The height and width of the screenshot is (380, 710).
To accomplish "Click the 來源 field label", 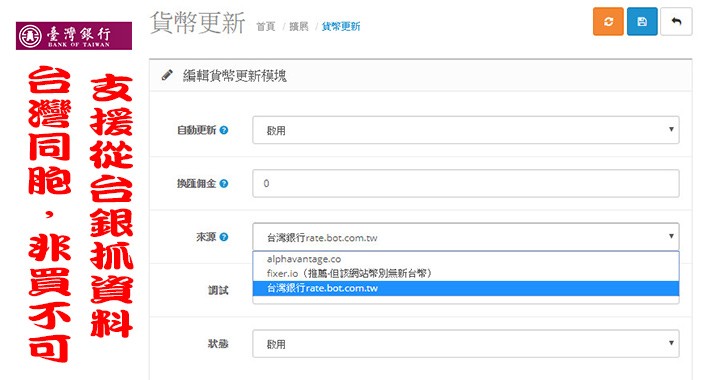I will 206,237.
